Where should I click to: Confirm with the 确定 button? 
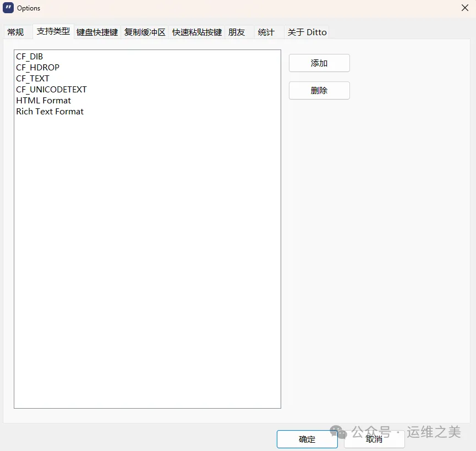307,439
